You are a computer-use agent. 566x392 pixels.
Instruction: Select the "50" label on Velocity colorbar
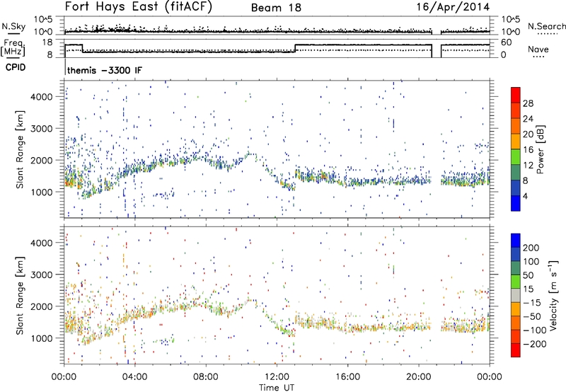pos(528,275)
